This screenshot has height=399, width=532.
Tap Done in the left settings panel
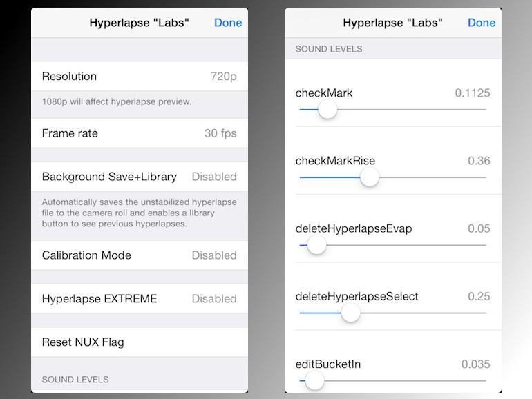227,23
